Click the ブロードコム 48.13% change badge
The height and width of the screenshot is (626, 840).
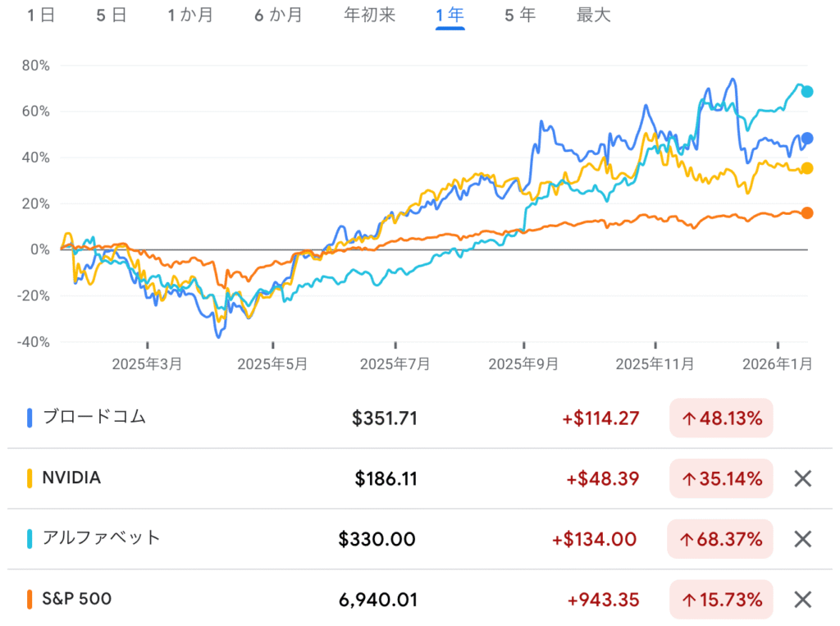(x=721, y=418)
